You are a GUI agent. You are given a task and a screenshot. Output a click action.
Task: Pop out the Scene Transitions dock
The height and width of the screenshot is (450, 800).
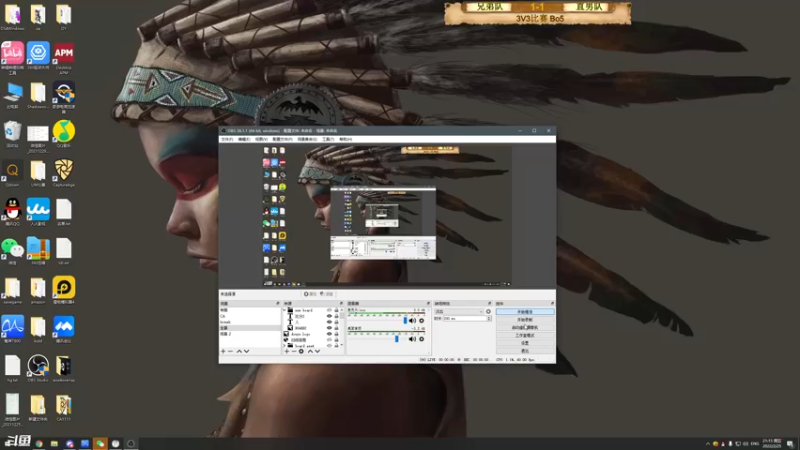point(490,304)
